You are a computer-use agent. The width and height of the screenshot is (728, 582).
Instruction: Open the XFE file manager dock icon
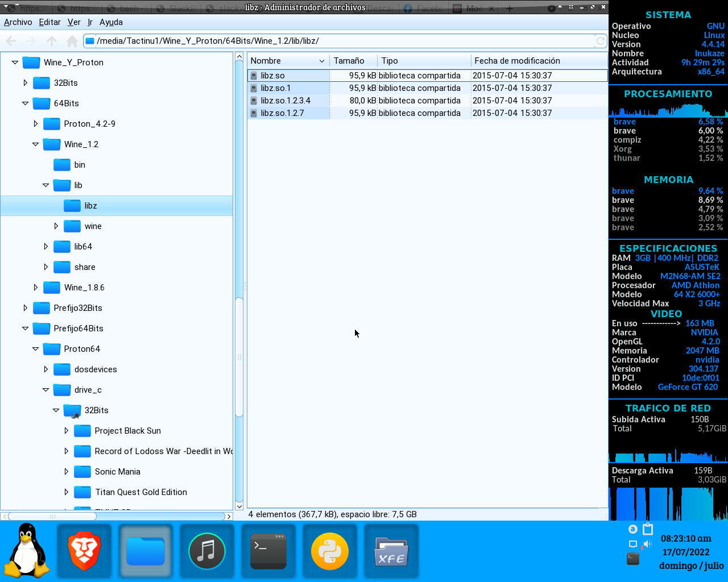[391, 551]
